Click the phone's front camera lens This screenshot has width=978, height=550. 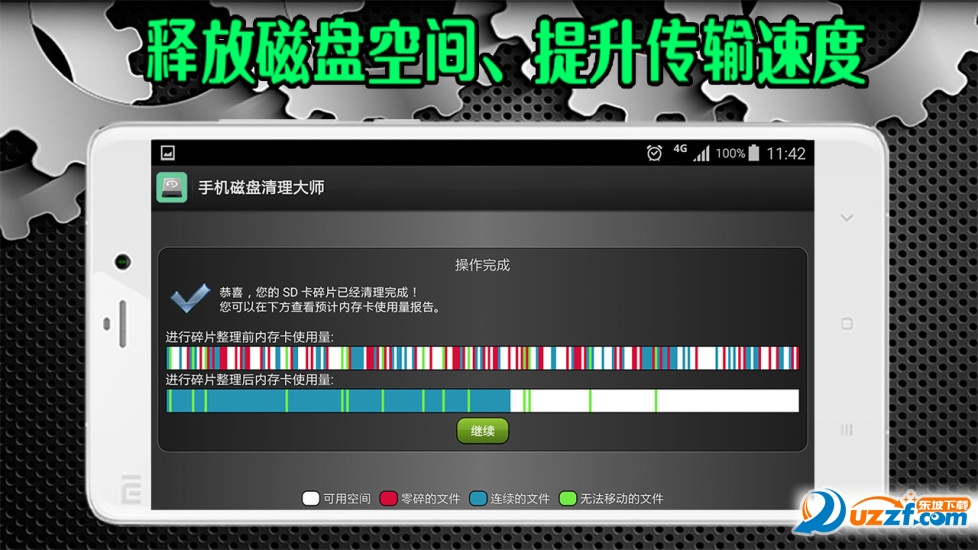point(122,261)
